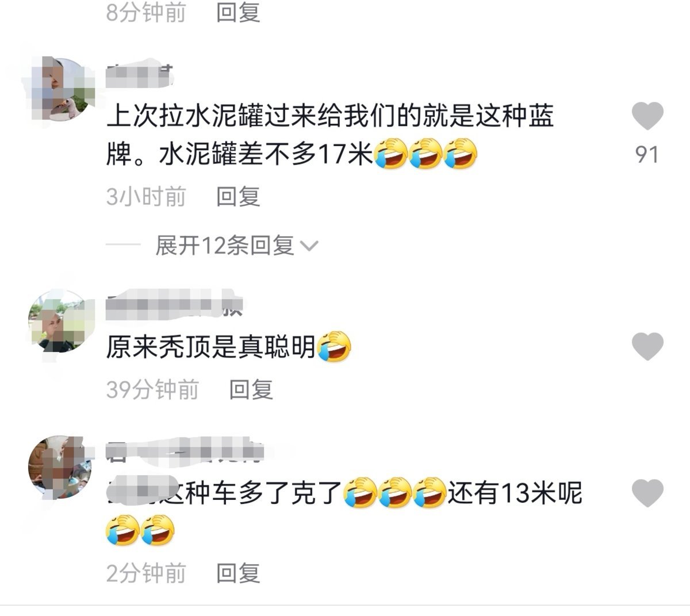Like the 还有13米呢 comment
690x616 pixels.
click(647, 493)
